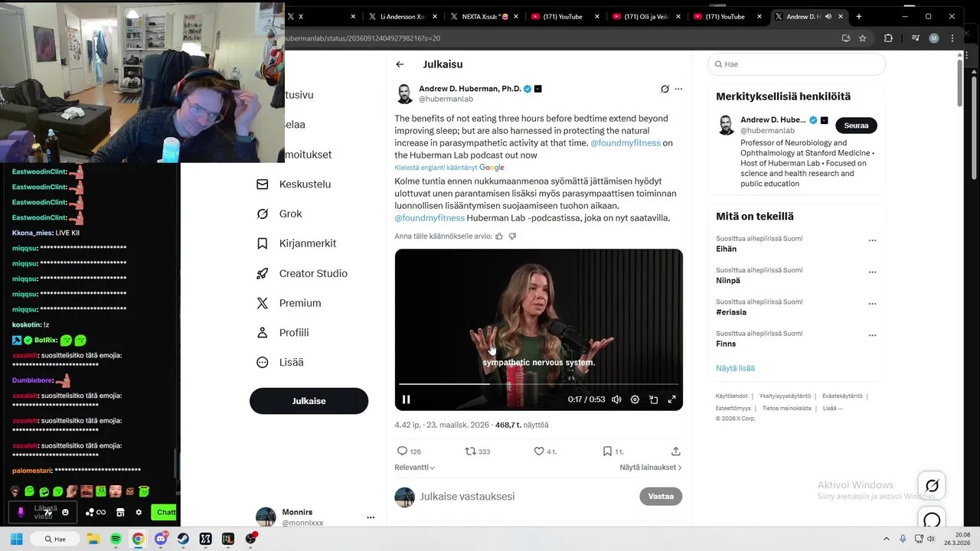Mute the video with the speaker icon
This screenshot has height=551, width=980.
coord(616,399)
